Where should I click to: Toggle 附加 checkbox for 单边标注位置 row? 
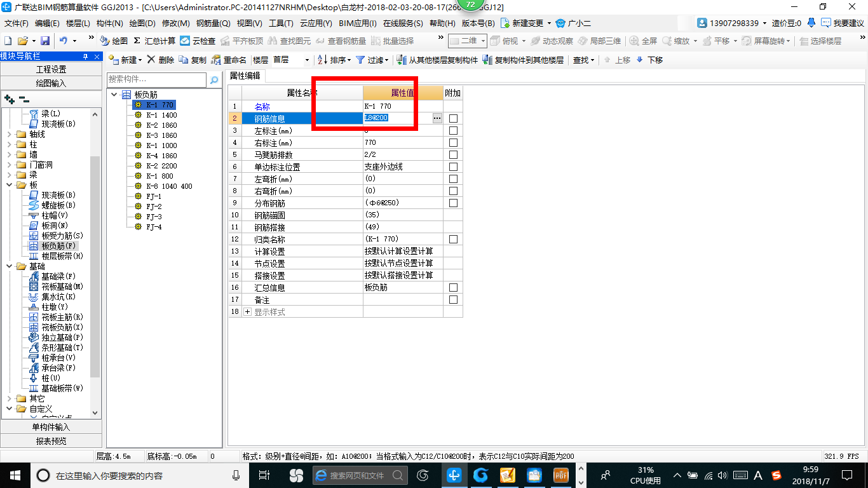453,166
